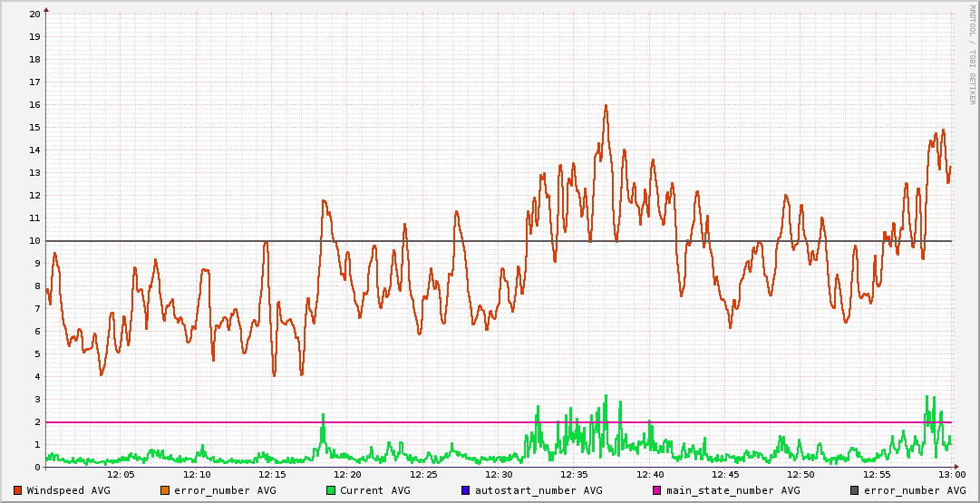
Task: Click the magenta main_state_number legend swatch
Action: pos(657,490)
